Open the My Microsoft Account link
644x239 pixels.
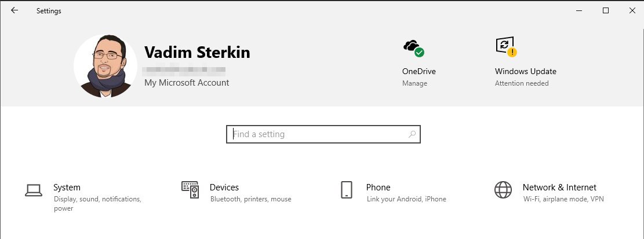(x=187, y=82)
